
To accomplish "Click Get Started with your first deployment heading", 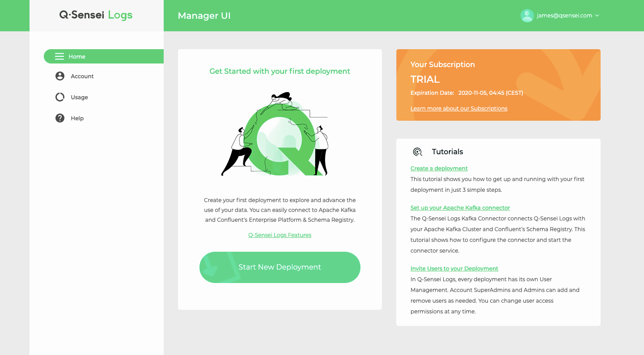I will point(280,71).
